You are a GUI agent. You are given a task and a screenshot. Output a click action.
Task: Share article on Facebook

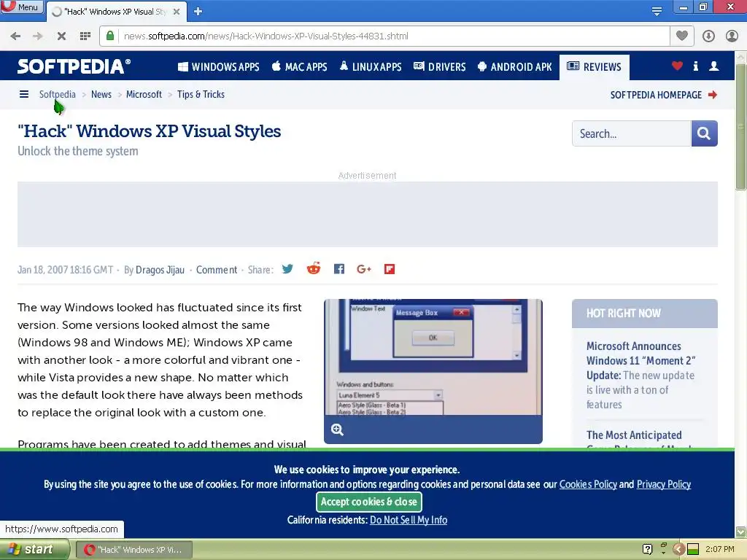338,269
